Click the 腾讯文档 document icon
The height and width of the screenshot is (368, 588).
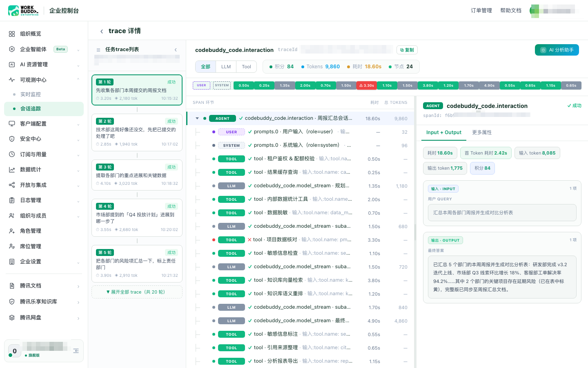point(12,286)
